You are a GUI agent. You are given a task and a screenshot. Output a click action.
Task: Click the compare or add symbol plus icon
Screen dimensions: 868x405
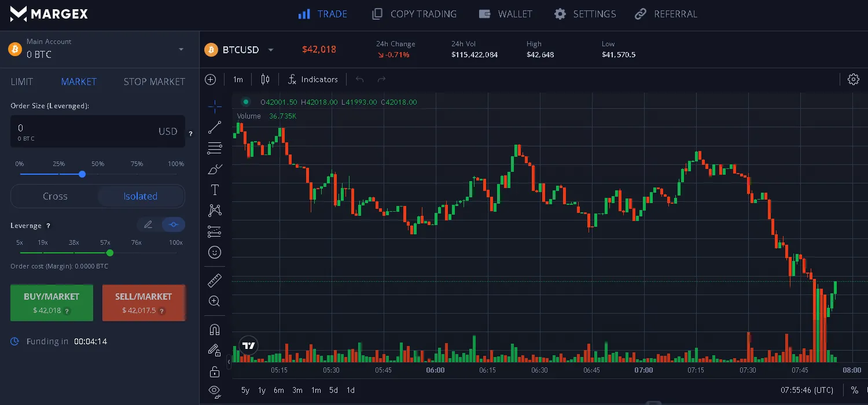pos(211,79)
